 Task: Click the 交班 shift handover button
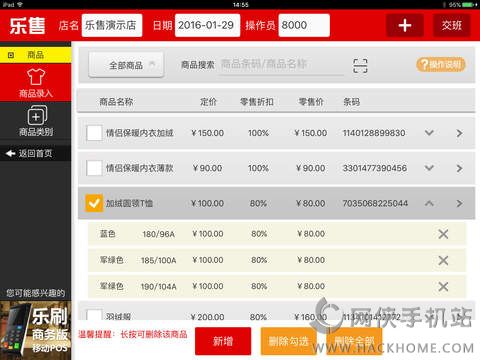(452, 25)
